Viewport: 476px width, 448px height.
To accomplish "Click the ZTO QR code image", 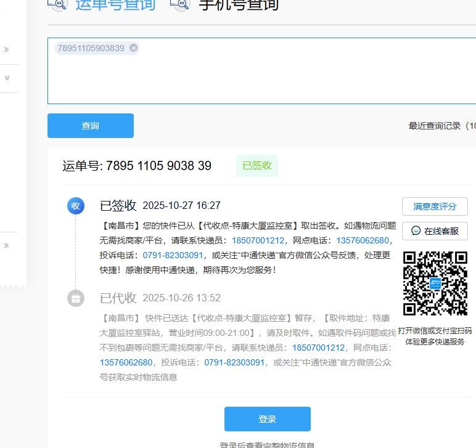I will (x=435, y=283).
